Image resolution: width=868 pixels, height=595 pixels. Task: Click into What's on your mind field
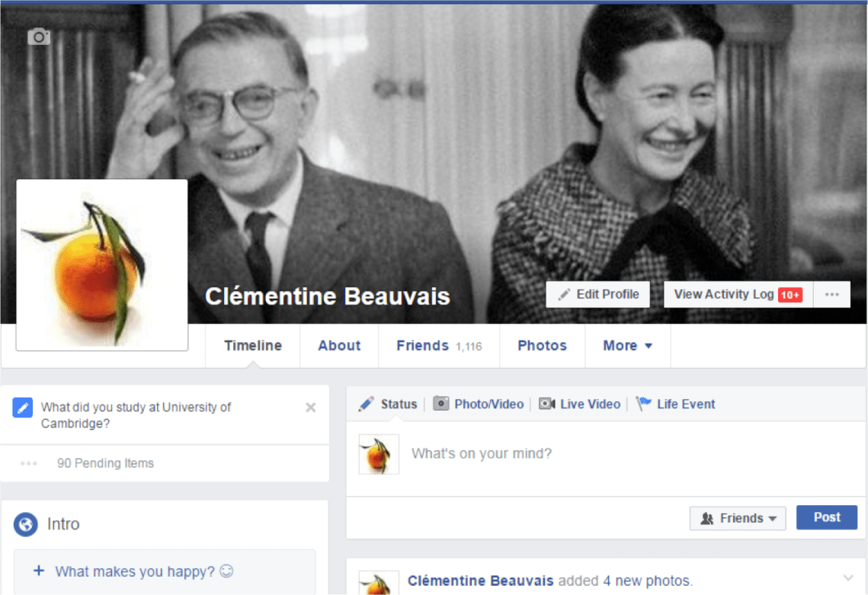point(631,454)
